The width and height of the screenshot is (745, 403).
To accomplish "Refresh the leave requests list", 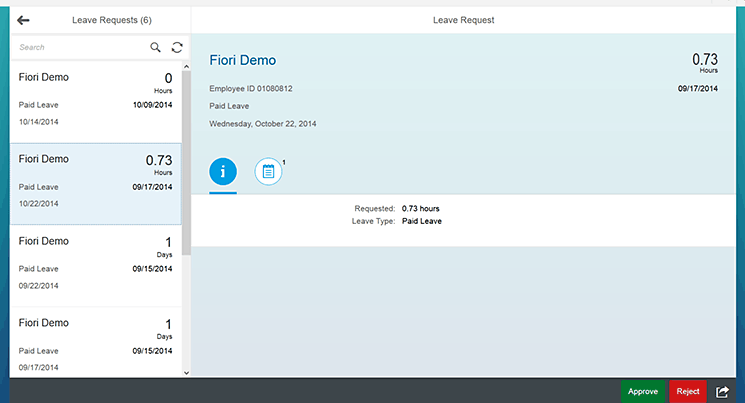I will [177, 47].
